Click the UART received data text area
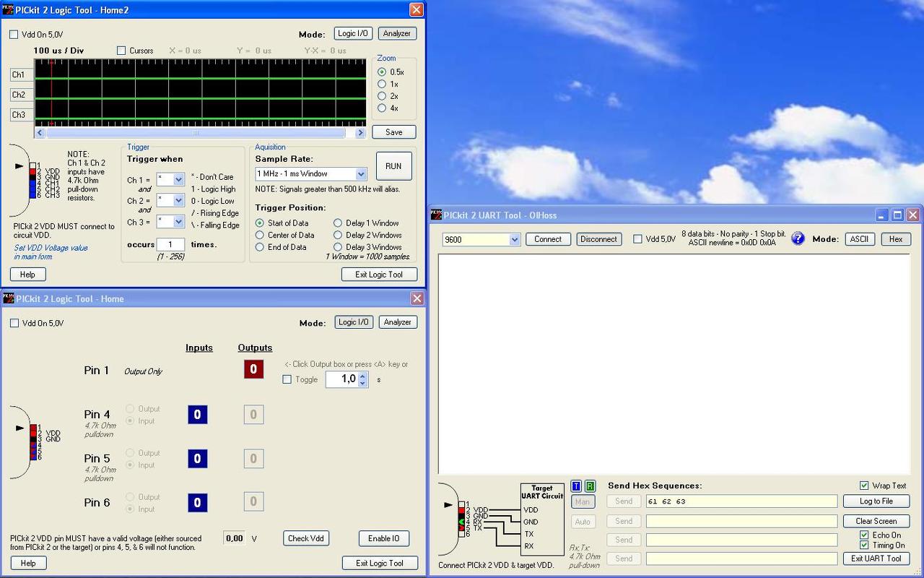This screenshot has height=578, width=924. [x=674, y=364]
